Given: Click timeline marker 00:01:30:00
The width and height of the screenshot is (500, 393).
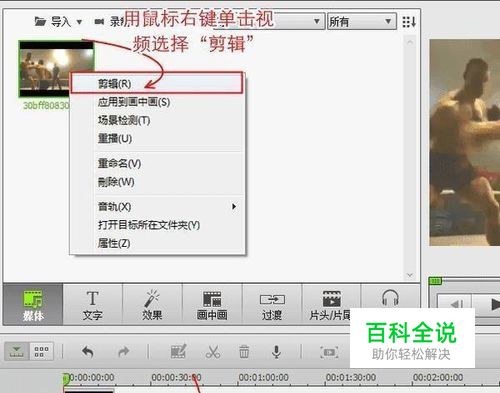Looking at the screenshot, I should click(x=351, y=377).
